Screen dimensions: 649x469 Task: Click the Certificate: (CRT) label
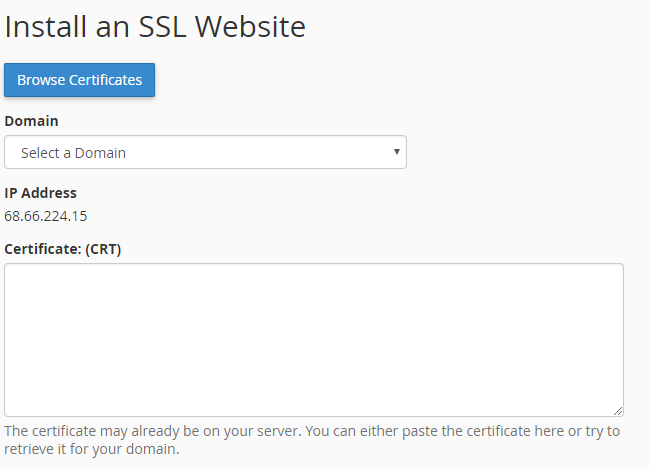point(62,249)
